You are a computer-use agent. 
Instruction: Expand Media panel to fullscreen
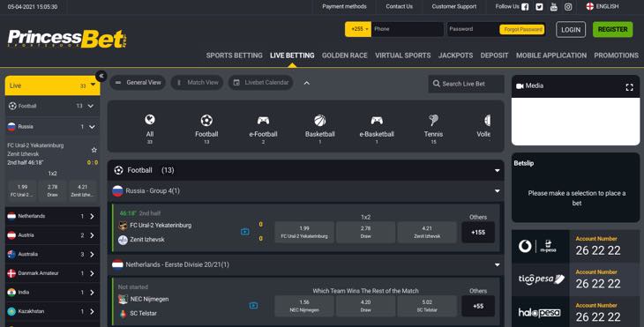click(x=629, y=87)
